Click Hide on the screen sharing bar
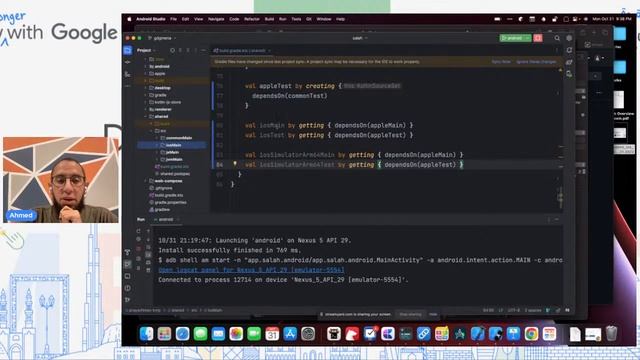Viewport: 640px width, 360px height. coord(433,314)
